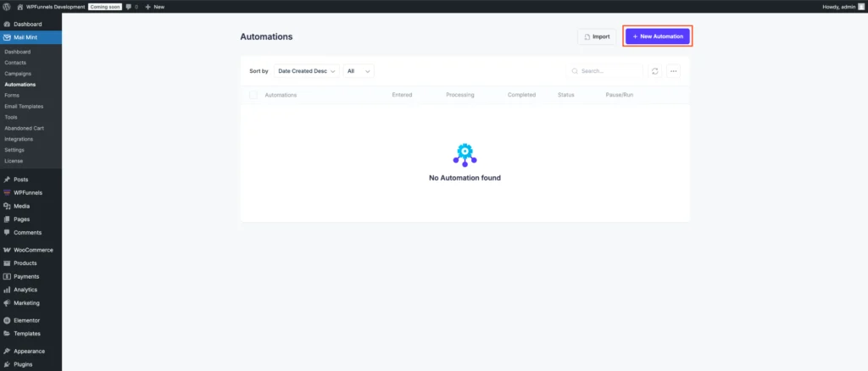Open the three-dots more options button
Viewport: 868px width, 371px height.
673,71
